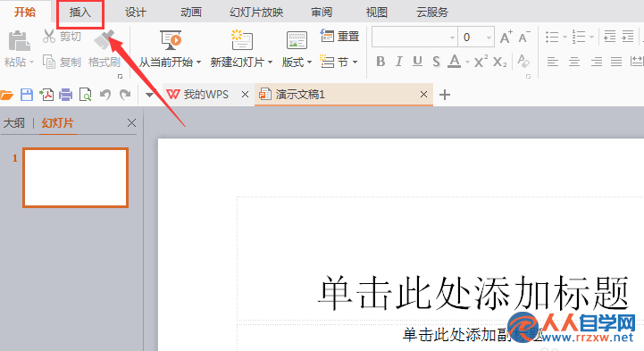This screenshot has height=351, width=644.
Task: Add a new document tab with plus
Action: point(445,95)
